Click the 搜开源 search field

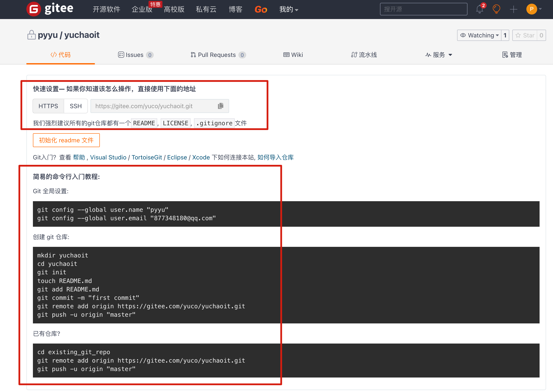pos(423,9)
